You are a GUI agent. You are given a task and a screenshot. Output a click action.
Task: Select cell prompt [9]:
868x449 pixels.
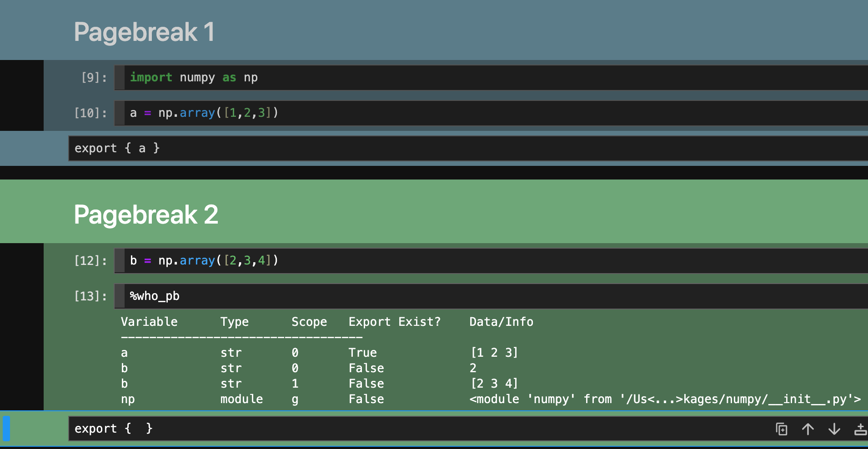click(94, 78)
